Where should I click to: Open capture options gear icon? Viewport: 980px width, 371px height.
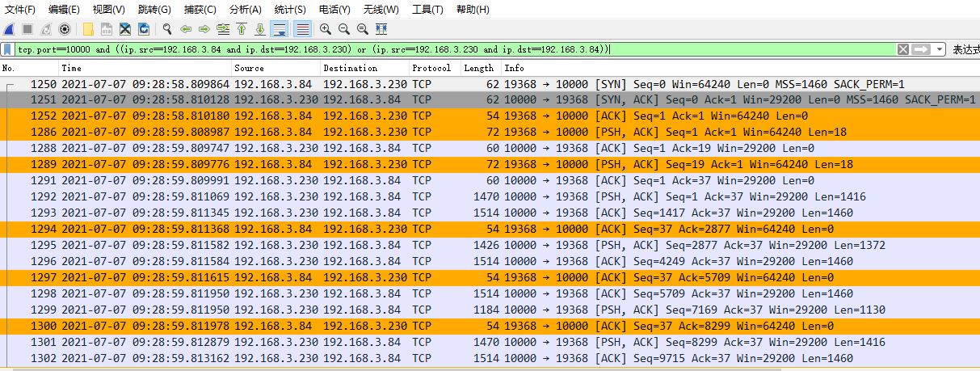click(x=65, y=29)
